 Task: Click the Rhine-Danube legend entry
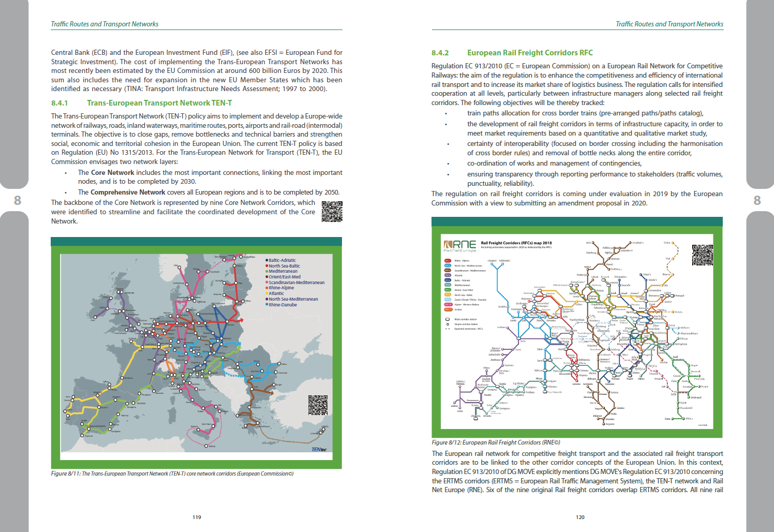(282, 305)
